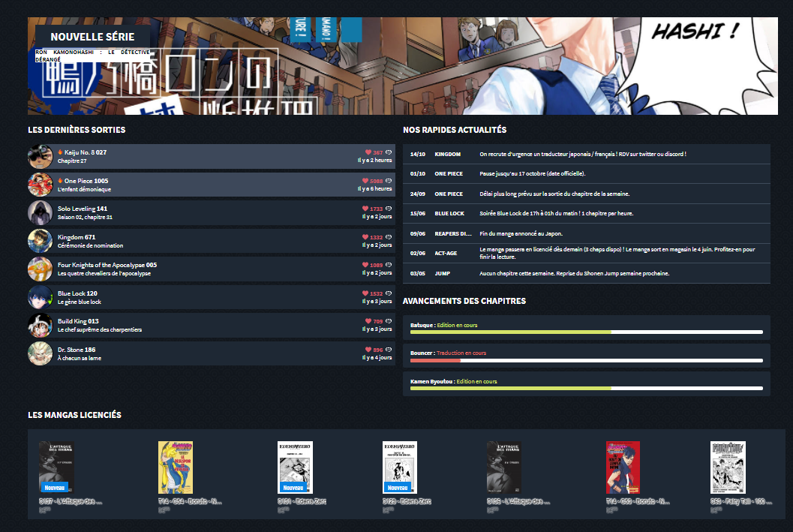
Task: Click 'Il y a 4 jours' timestamp
Action: pos(377,357)
